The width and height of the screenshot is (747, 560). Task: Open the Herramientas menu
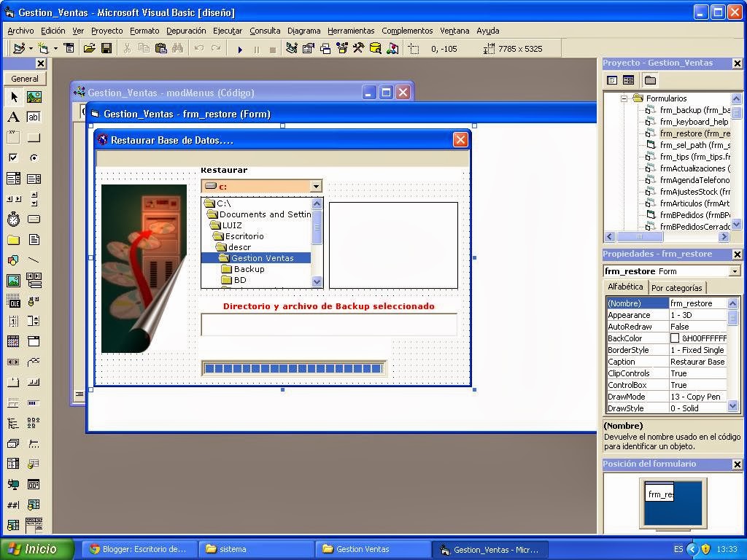point(350,31)
